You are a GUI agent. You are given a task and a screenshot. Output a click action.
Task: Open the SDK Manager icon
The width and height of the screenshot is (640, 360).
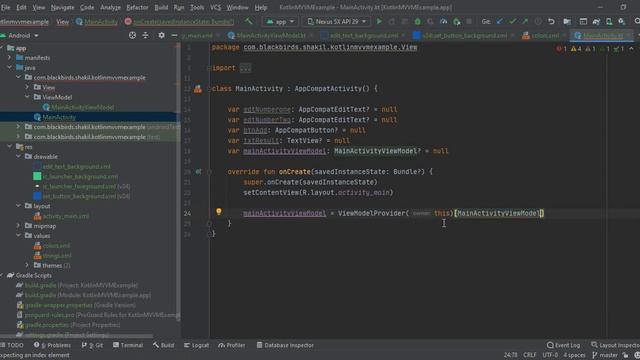tap(622, 21)
